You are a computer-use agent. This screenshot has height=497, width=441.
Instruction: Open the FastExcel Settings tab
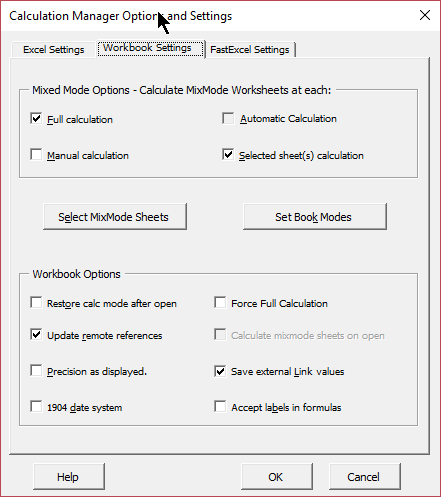pyautogui.click(x=250, y=50)
